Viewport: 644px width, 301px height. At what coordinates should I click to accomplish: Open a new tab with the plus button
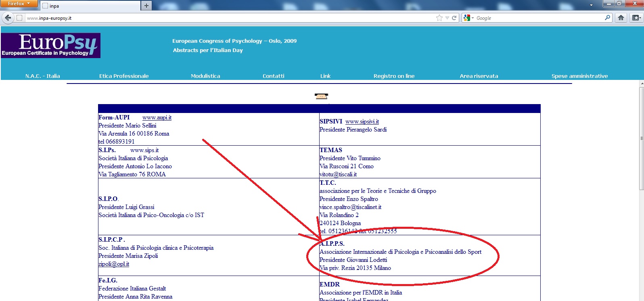click(x=146, y=6)
